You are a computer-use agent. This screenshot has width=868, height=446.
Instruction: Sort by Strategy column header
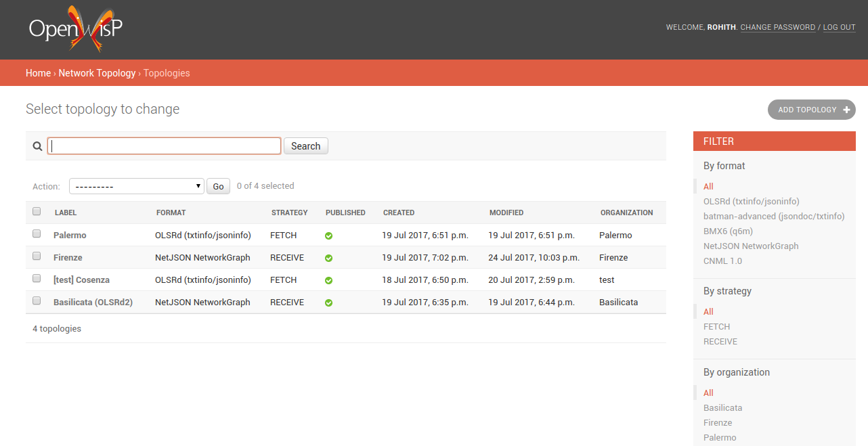click(290, 213)
